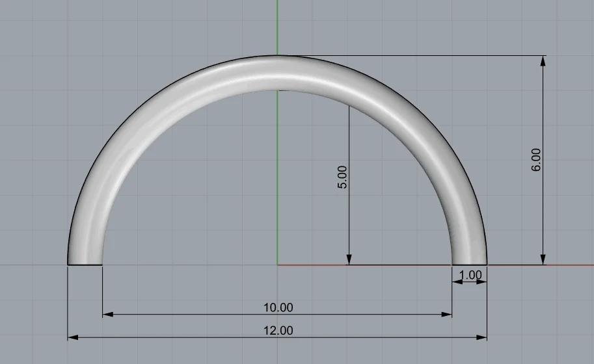This screenshot has width=594, height=364.
Task: Select the 12.00 dimension text
Action: click(x=278, y=330)
